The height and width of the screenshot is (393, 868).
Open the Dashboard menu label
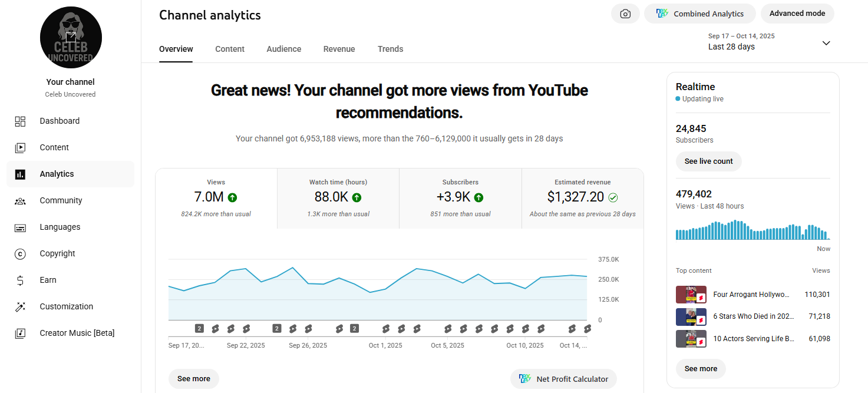tap(60, 121)
